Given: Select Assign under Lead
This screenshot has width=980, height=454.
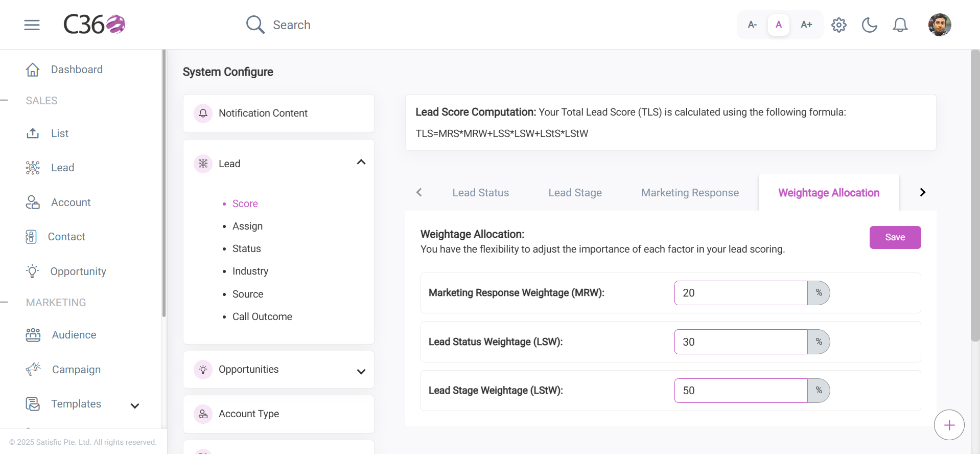Looking at the screenshot, I should pyautogui.click(x=247, y=226).
